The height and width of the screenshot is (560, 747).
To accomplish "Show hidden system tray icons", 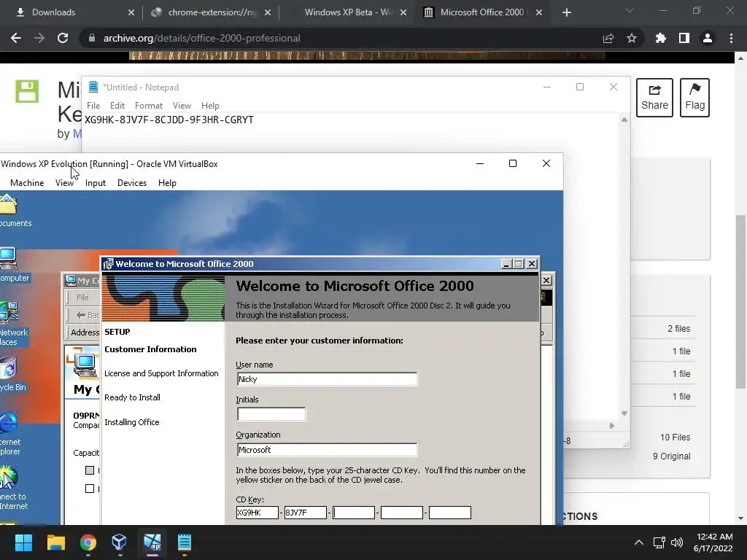I will (639, 542).
